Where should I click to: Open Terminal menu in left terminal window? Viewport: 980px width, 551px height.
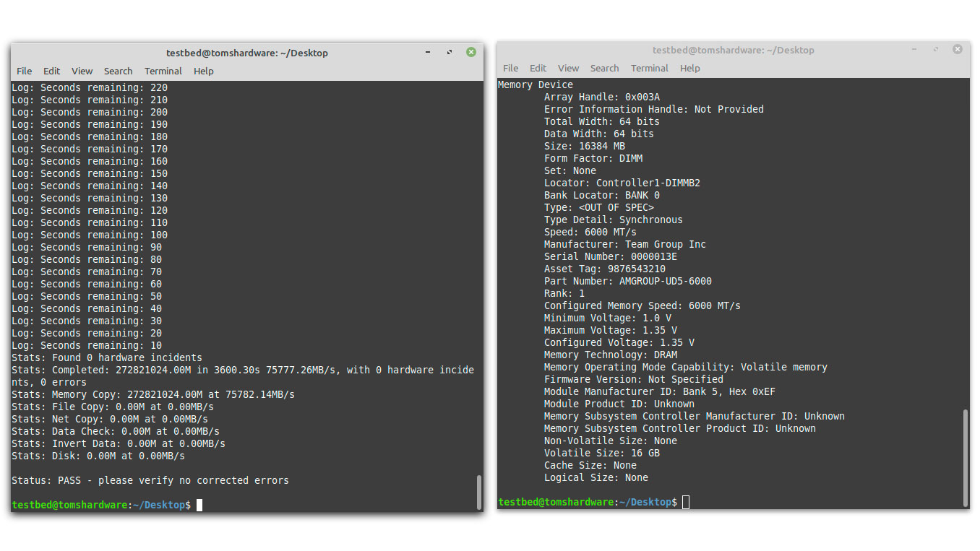(163, 71)
